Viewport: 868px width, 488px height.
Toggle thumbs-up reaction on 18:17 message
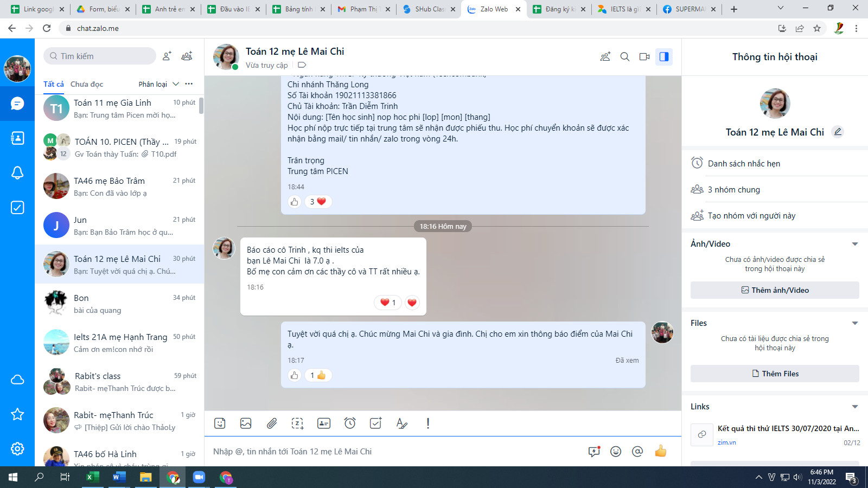point(295,375)
